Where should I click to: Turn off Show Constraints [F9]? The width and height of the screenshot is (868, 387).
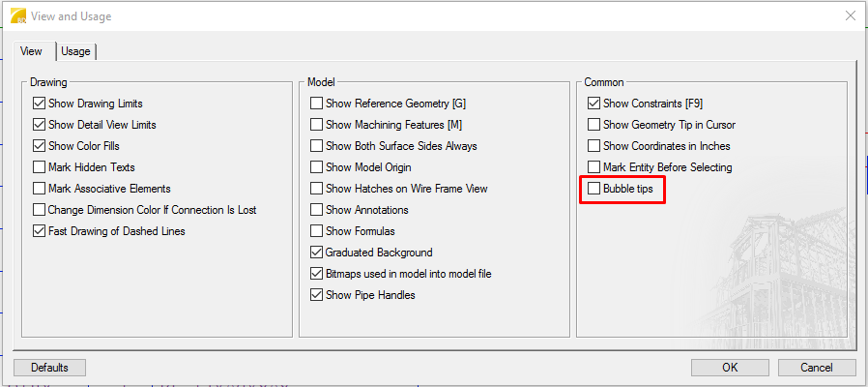594,104
